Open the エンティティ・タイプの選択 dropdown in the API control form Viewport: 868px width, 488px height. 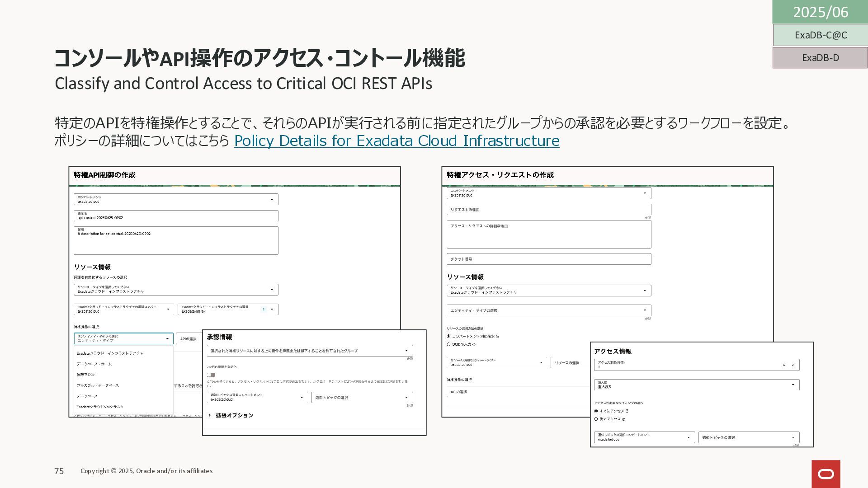click(123, 338)
